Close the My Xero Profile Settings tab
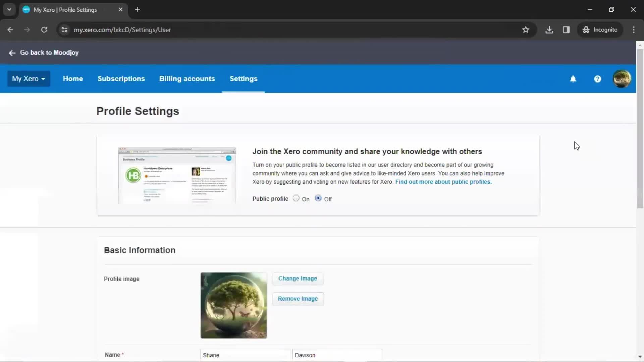This screenshot has height=362, width=644. [120, 10]
